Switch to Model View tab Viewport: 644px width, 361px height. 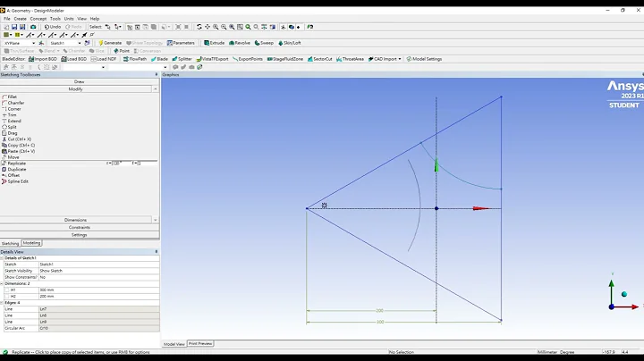[x=174, y=344]
